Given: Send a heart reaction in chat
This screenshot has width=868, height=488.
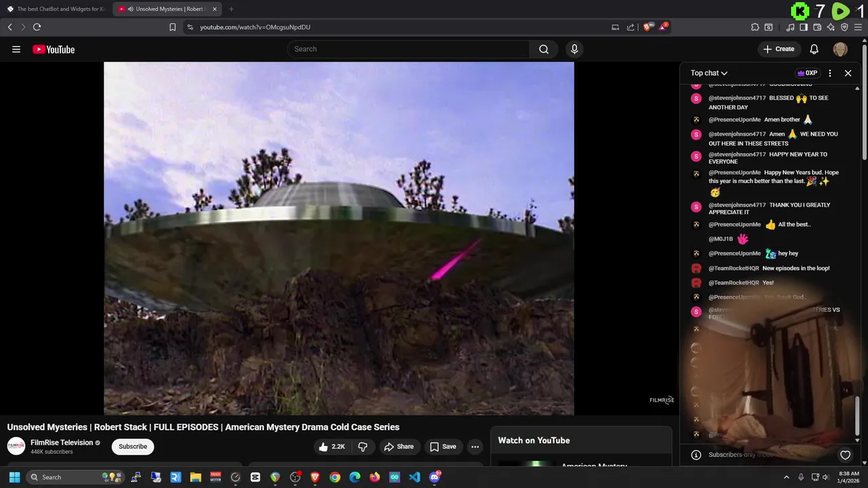Looking at the screenshot, I should (x=845, y=455).
